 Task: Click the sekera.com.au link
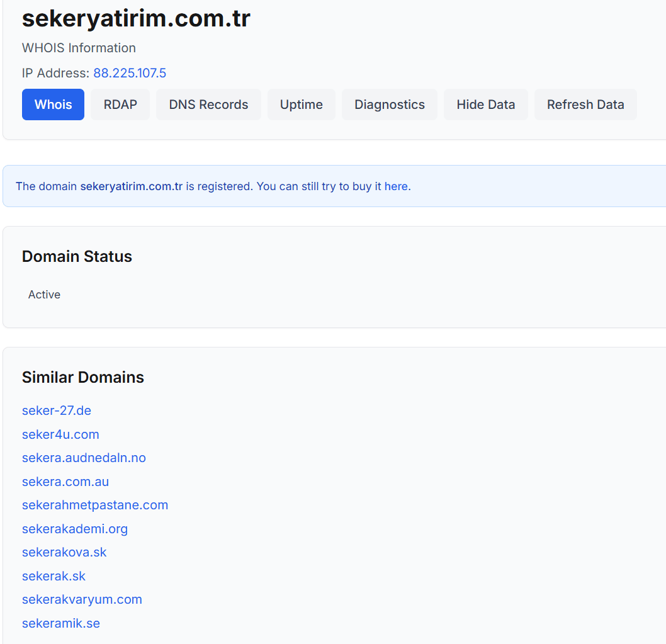(65, 481)
